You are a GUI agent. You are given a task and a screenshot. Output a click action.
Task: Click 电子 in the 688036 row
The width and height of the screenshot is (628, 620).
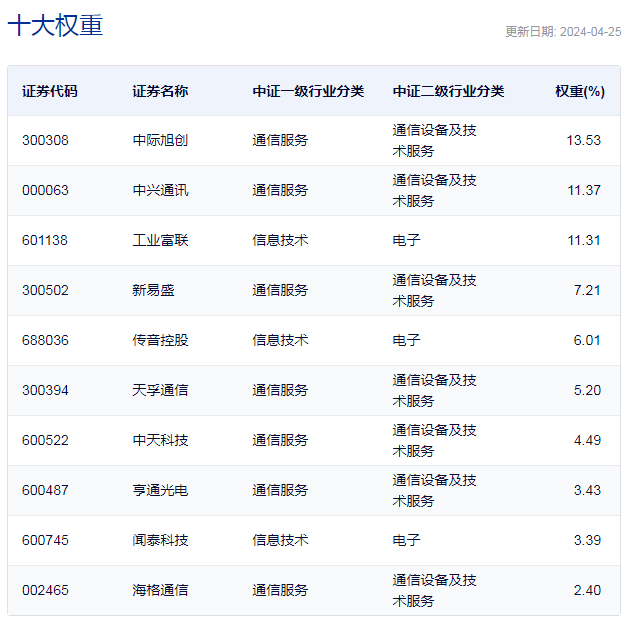(406, 340)
